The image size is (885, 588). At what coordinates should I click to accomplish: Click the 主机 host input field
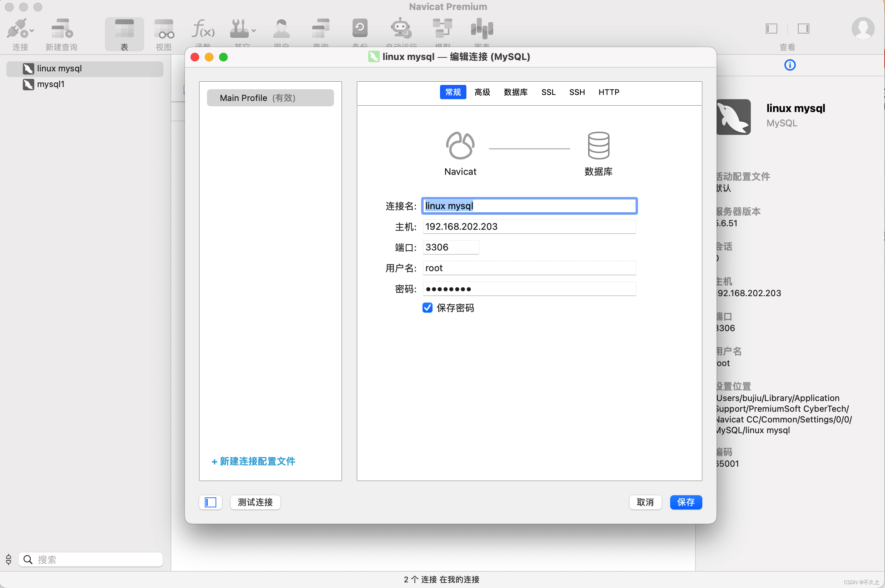(529, 227)
